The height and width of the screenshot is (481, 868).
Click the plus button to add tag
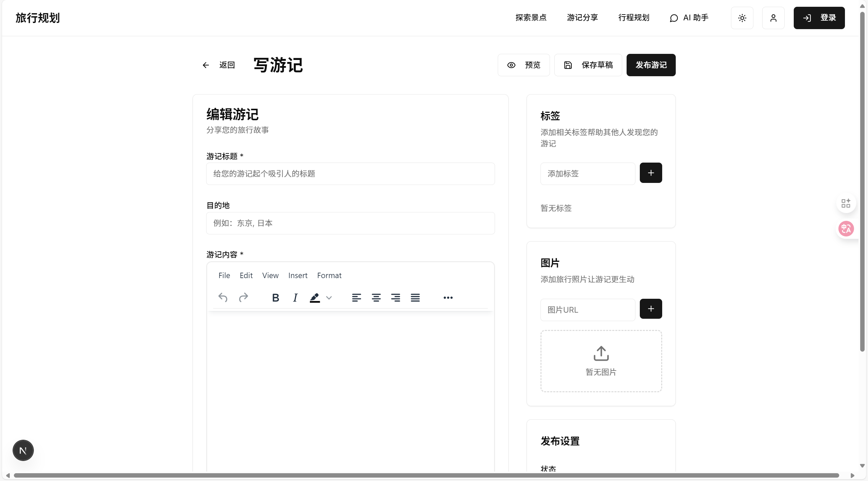(651, 173)
